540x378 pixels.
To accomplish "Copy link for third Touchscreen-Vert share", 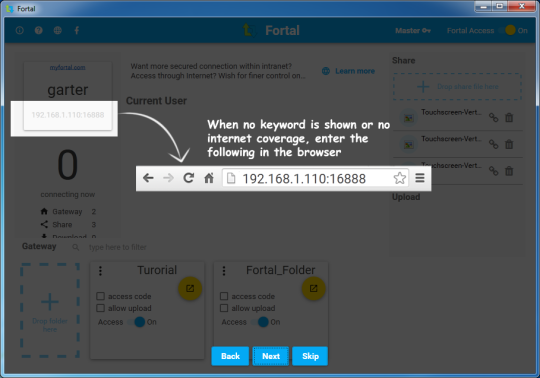I will point(494,171).
